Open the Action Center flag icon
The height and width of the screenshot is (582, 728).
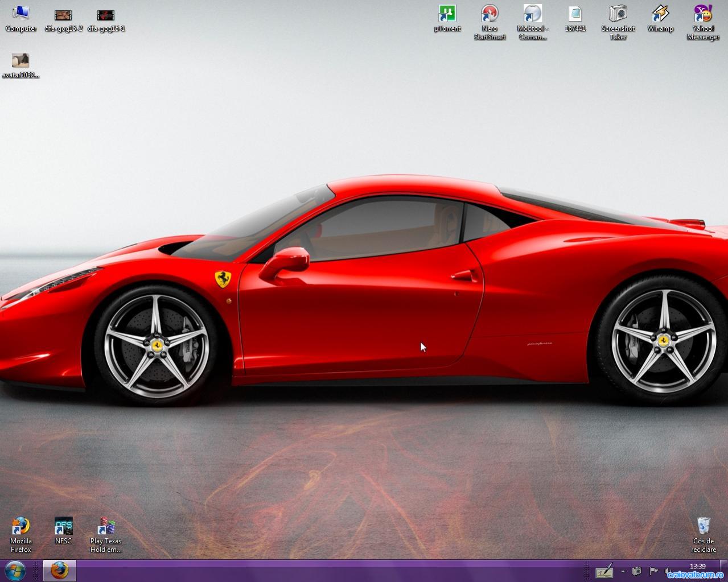click(x=653, y=571)
